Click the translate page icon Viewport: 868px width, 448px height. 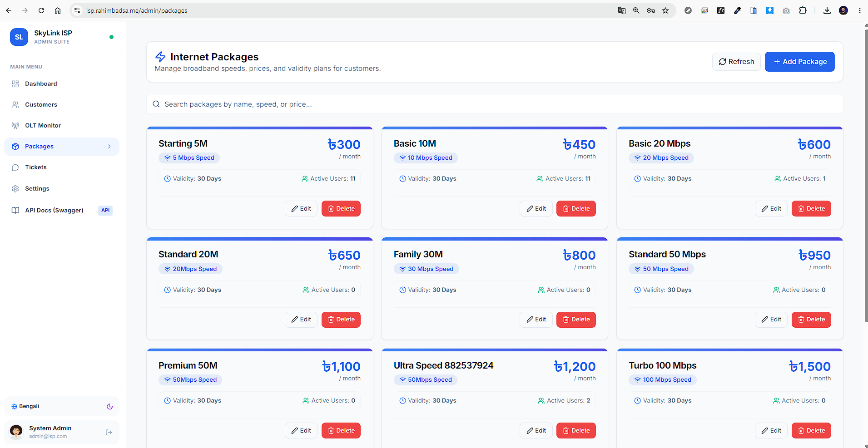[622, 10]
